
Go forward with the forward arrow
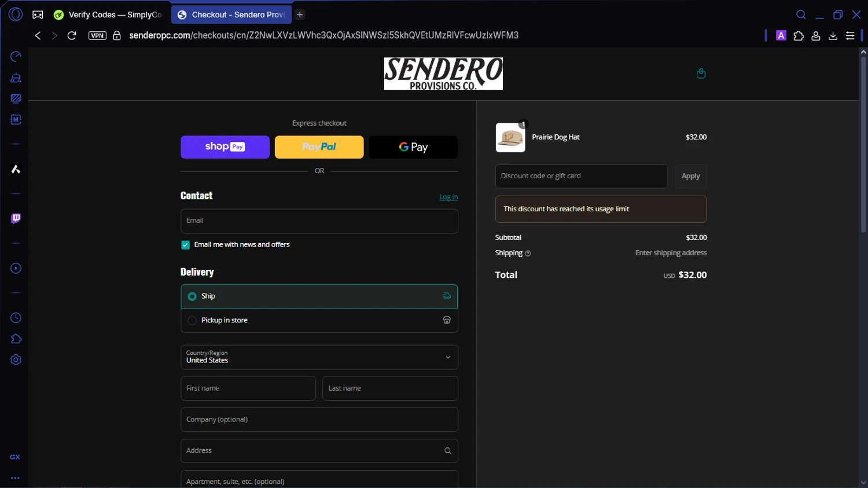(x=54, y=35)
